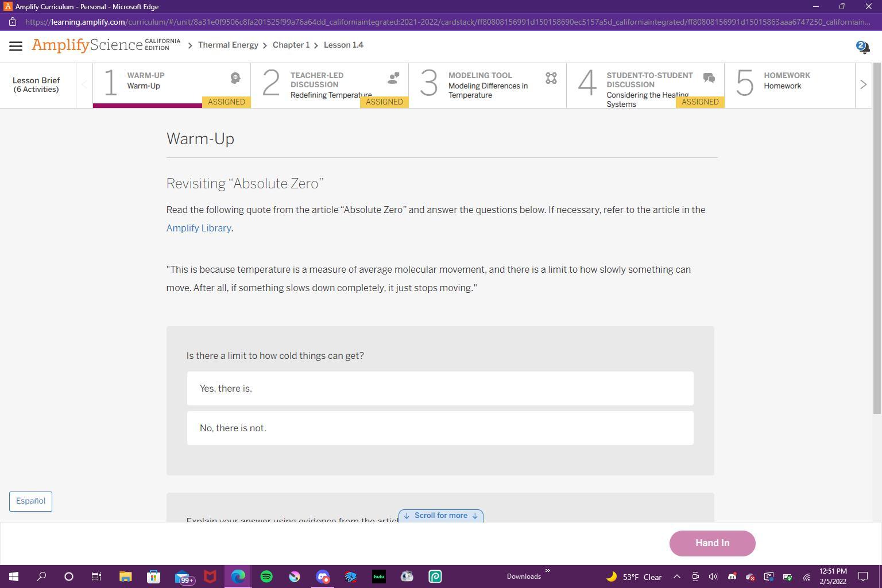Screen dimensions: 882x588
Task: Open the hamburger navigation menu
Action: 16,46
